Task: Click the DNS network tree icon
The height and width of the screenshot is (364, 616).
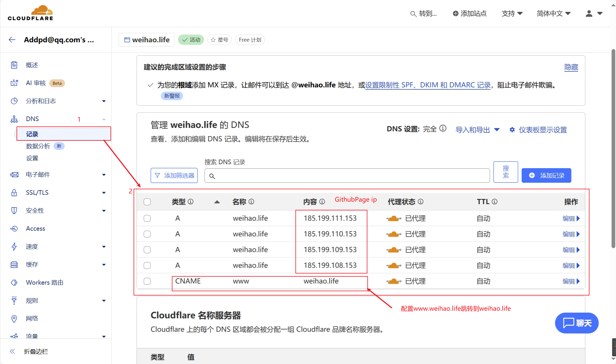Action: (x=14, y=119)
